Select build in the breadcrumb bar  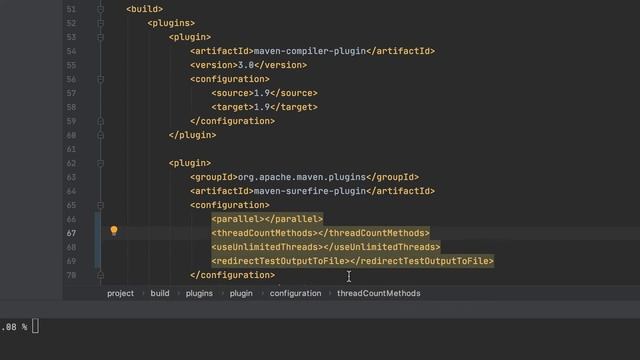coord(160,293)
